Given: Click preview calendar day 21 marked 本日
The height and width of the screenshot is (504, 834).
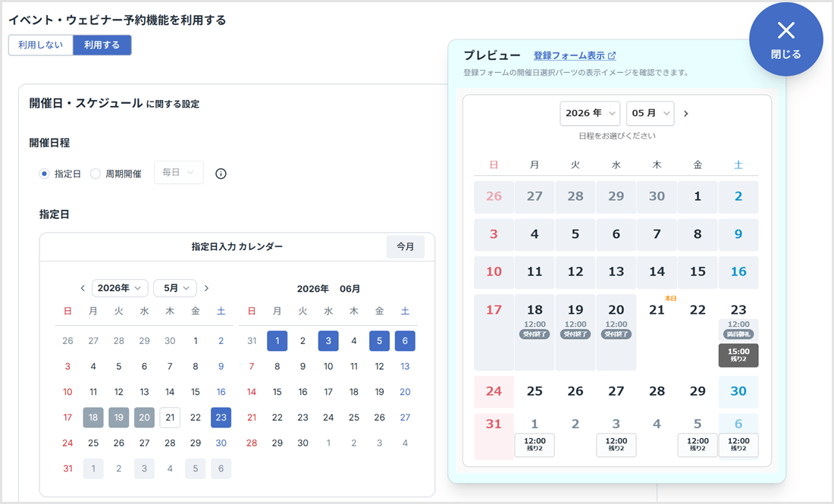Looking at the screenshot, I should (x=657, y=309).
